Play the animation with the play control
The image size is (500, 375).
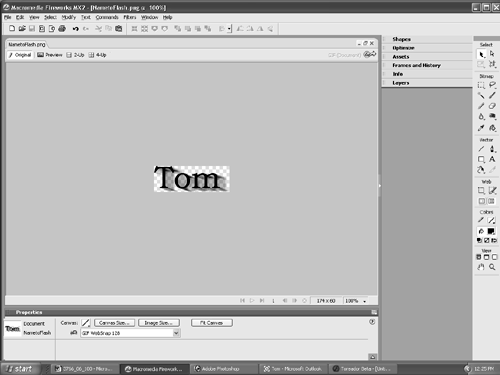click(x=252, y=301)
